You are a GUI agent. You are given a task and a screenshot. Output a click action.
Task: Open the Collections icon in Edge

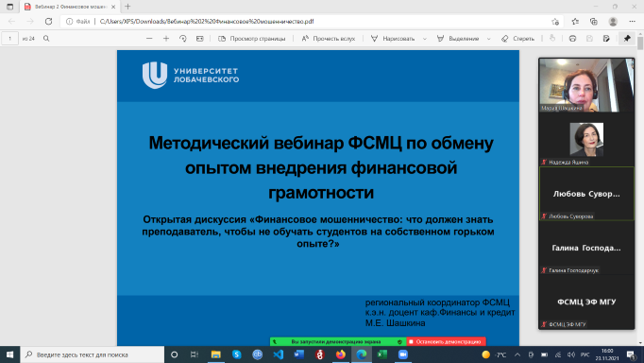click(x=594, y=22)
